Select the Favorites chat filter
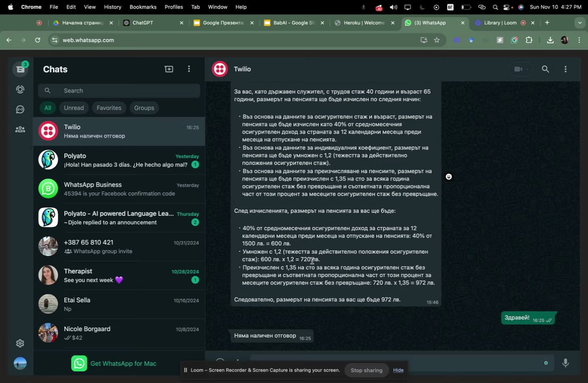588x383 pixels. click(109, 107)
